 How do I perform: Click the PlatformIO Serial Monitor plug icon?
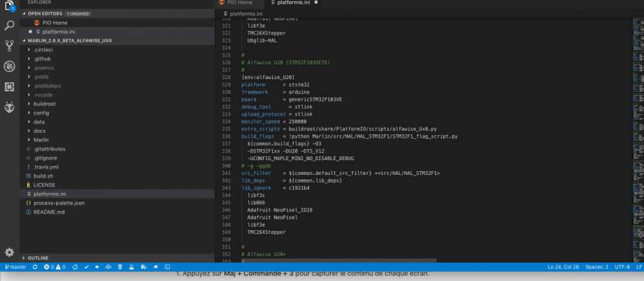click(156, 267)
